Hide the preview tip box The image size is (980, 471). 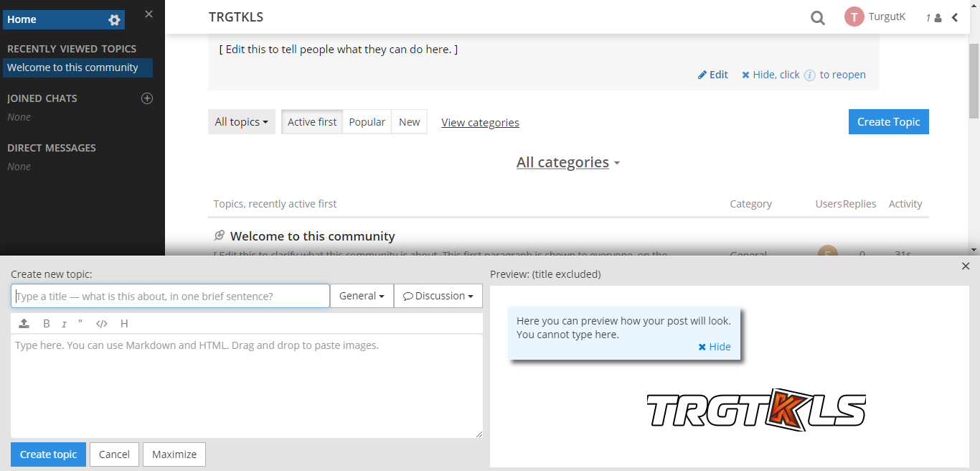(714, 347)
